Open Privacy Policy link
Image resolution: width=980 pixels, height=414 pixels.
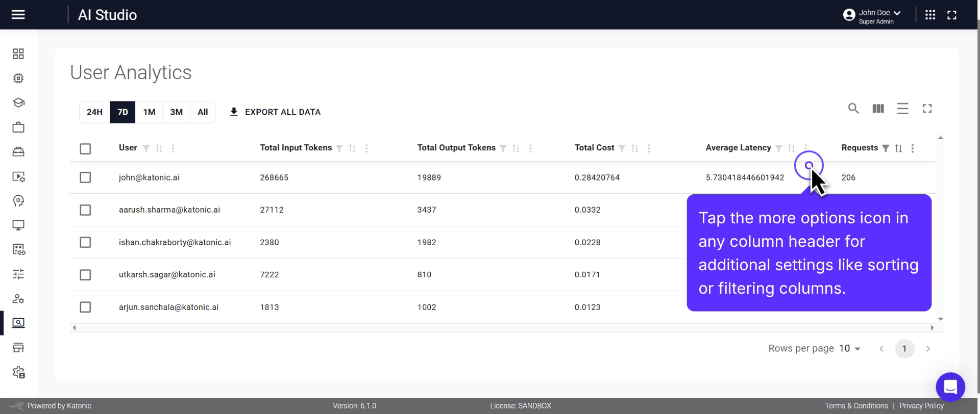pos(921,406)
